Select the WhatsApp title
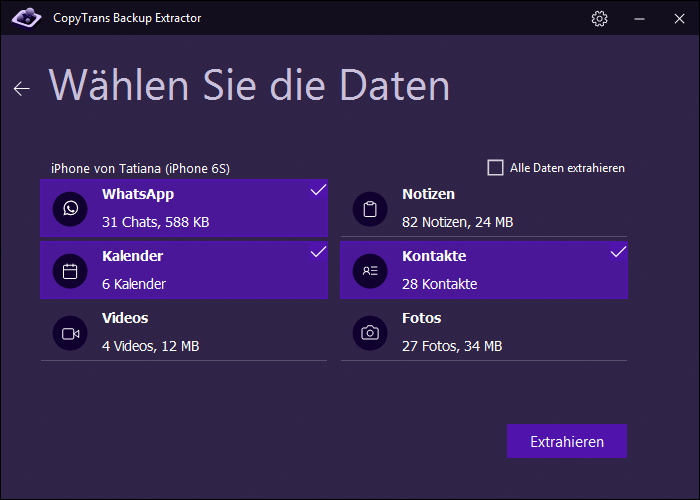The image size is (700, 500). click(x=138, y=195)
